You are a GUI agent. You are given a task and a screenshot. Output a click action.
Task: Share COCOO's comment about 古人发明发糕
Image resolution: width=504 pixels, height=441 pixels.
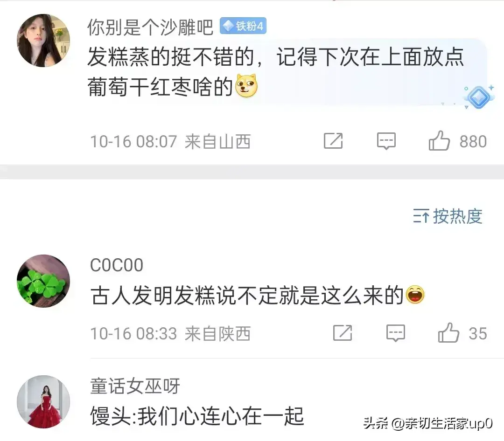(x=343, y=333)
